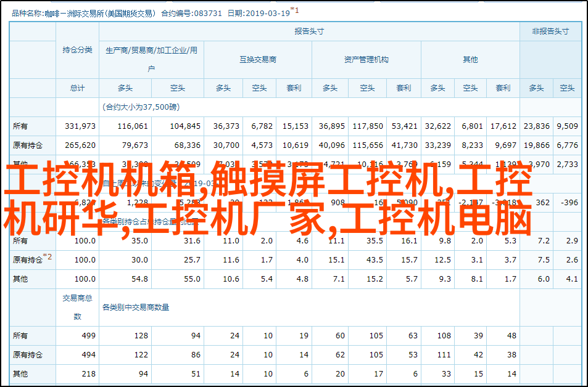This screenshot has width=588, height=387.
Task: Click the cell with 117,850
Action: 368,126
